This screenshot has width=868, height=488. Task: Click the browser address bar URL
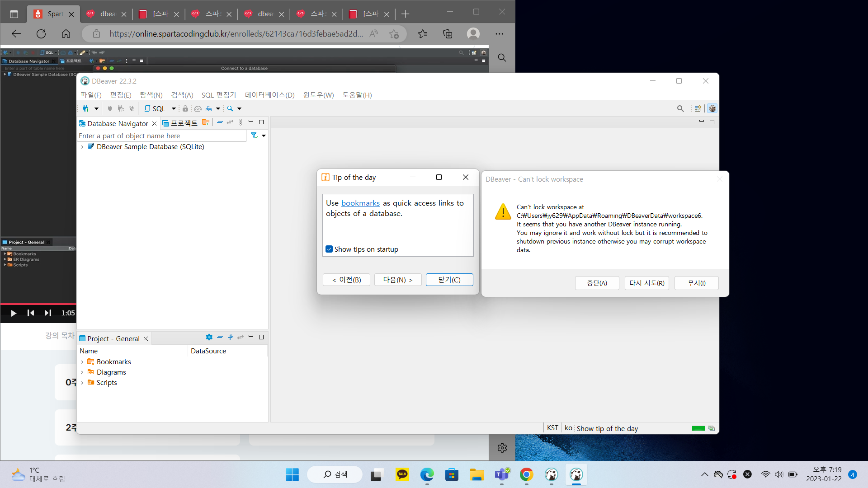point(236,34)
